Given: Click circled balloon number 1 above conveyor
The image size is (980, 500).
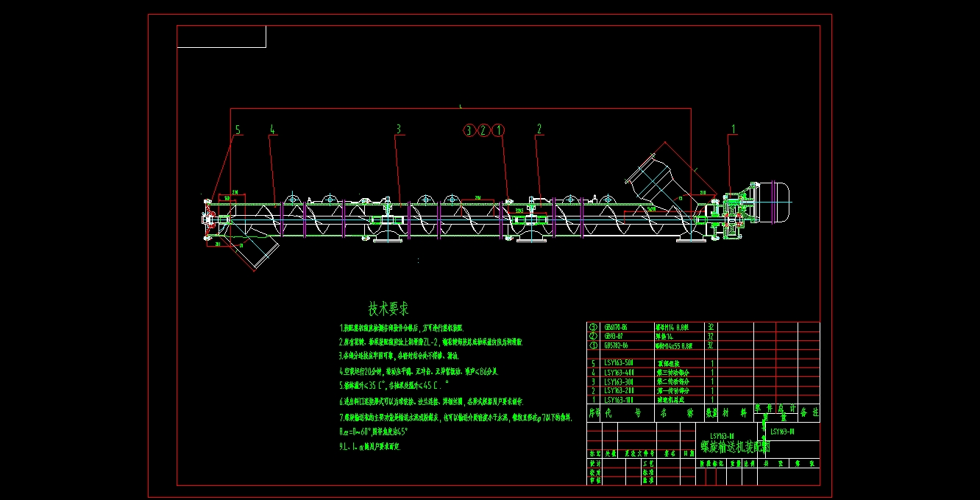Looking at the screenshot, I should pos(498,130).
